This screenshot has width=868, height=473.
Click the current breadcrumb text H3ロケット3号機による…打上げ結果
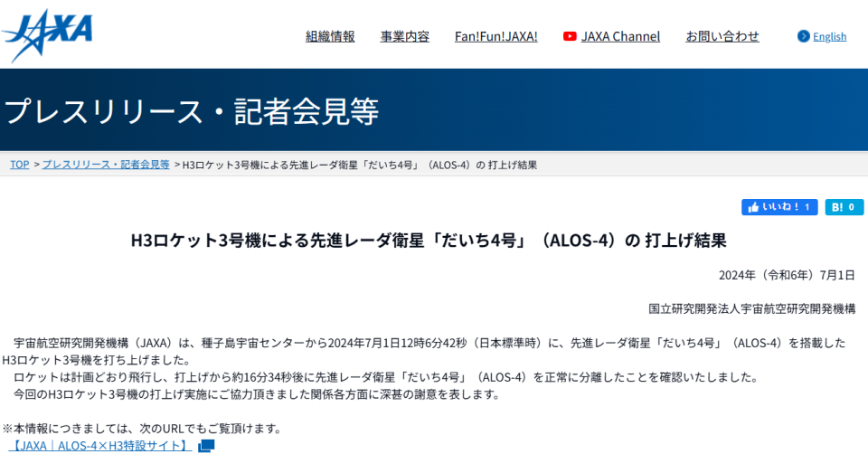click(360, 165)
